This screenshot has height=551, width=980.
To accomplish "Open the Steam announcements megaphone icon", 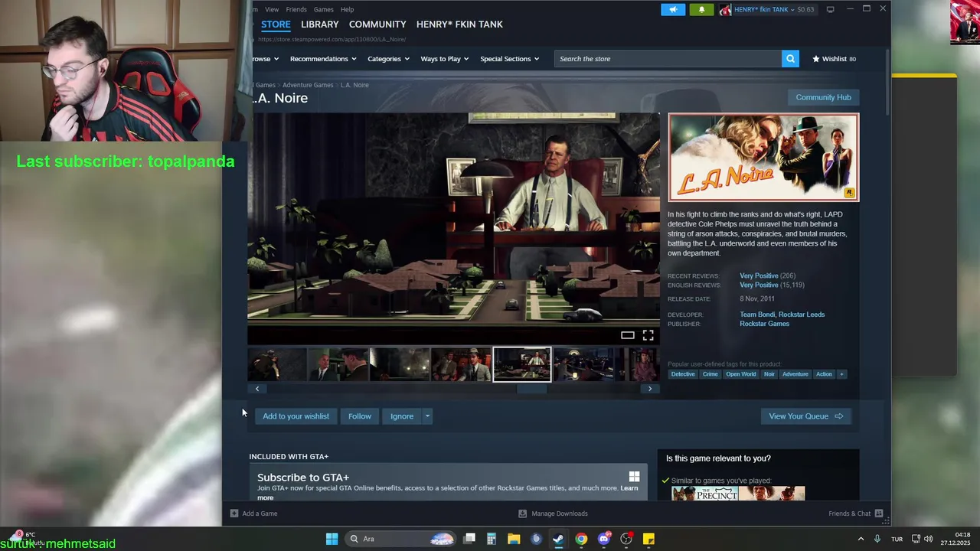I will [x=673, y=9].
